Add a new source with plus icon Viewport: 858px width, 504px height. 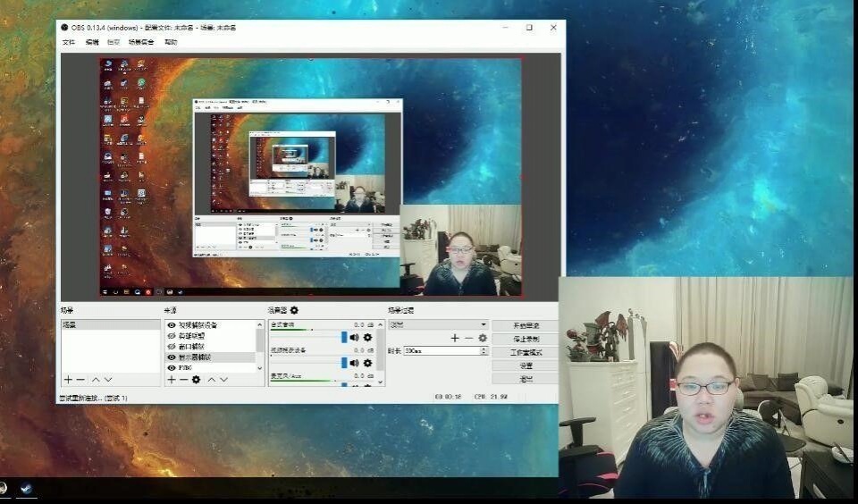click(172, 380)
